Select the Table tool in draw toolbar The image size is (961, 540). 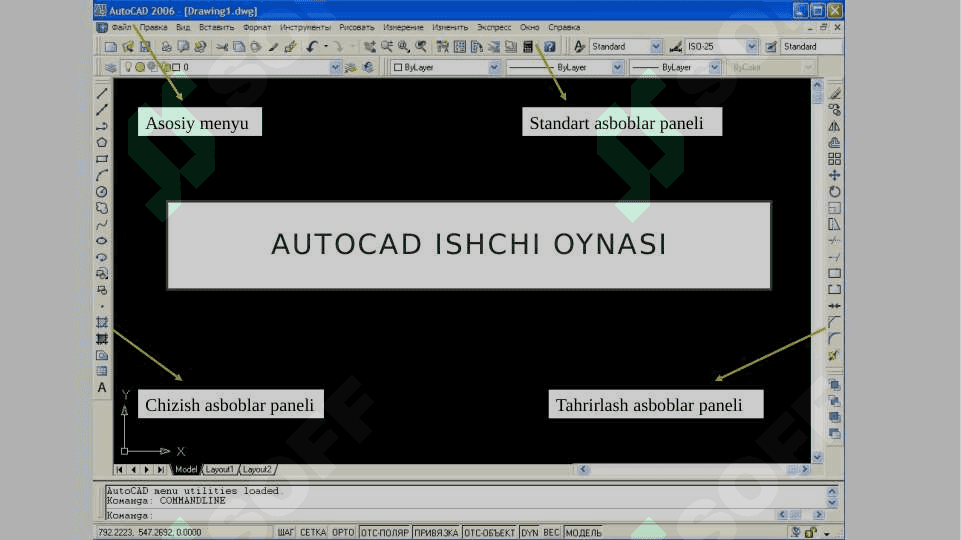coord(102,371)
